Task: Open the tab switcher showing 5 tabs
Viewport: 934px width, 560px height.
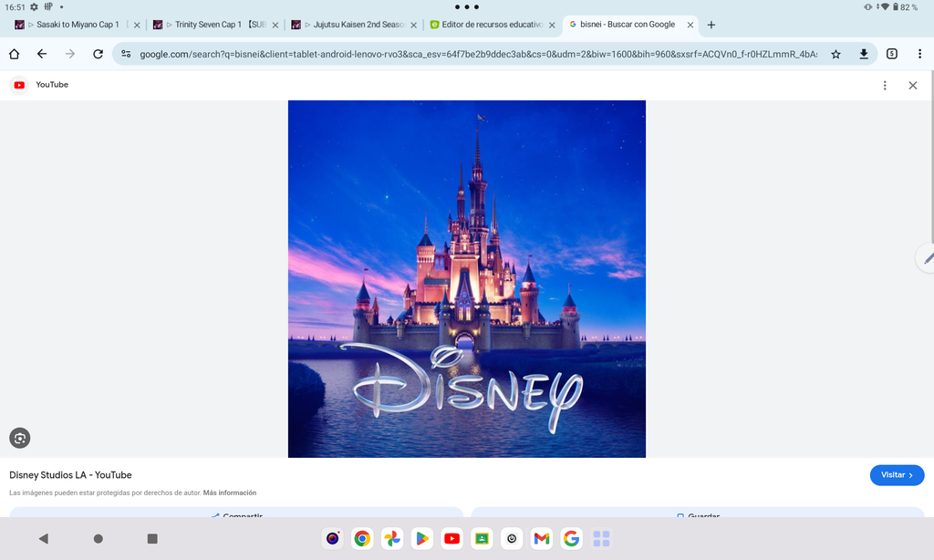Action: click(892, 54)
